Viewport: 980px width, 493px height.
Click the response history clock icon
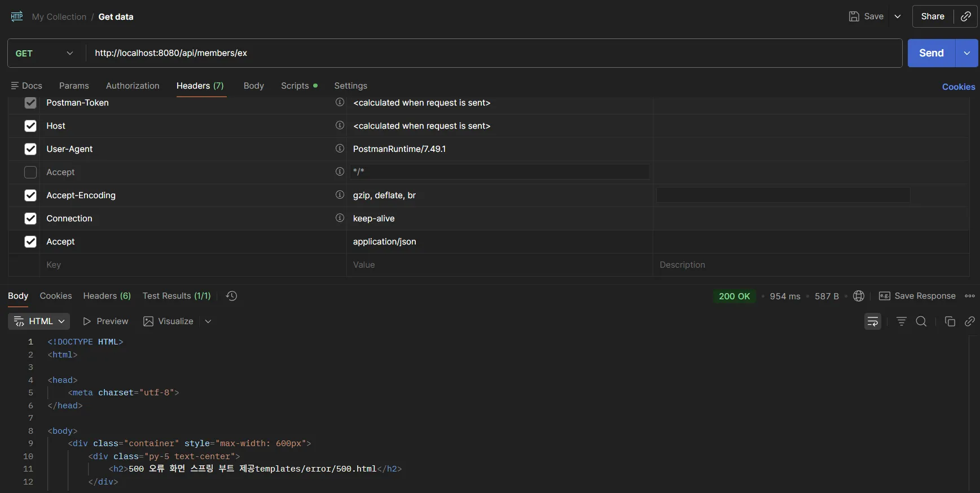click(x=231, y=296)
